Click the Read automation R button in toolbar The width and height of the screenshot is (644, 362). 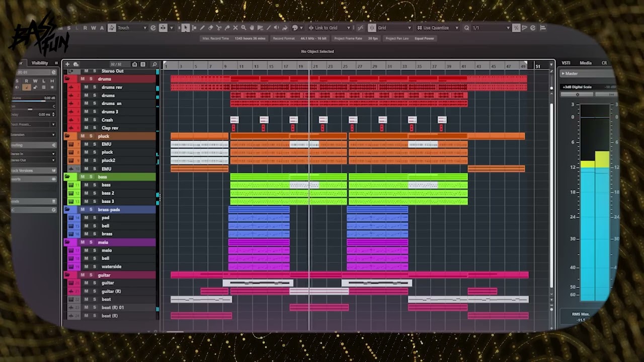point(86,28)
